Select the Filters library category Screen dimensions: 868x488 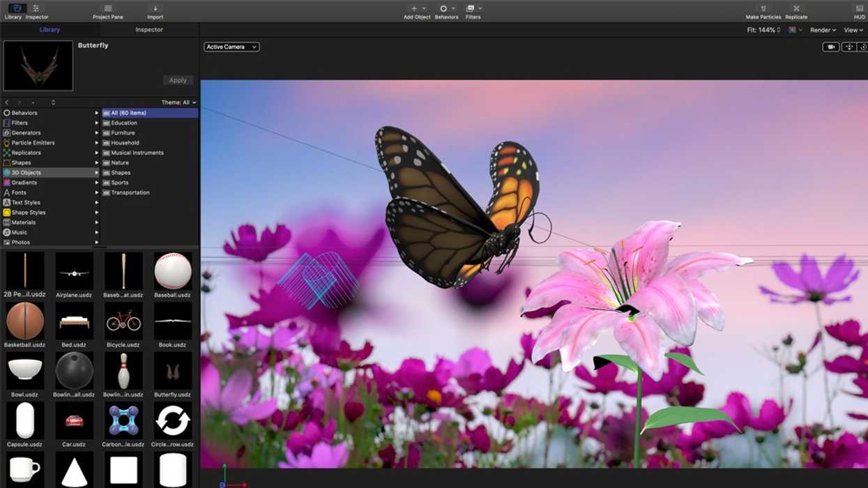coord(51,123)
